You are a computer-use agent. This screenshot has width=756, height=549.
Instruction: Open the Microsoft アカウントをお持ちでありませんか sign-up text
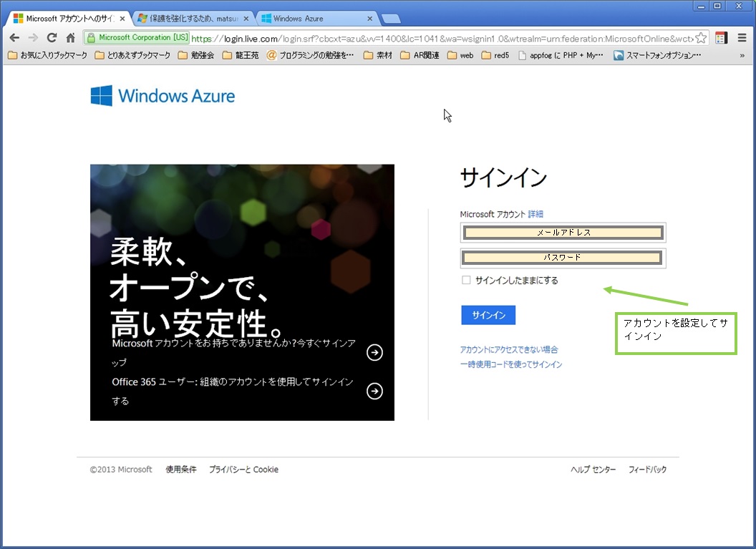[234, 352]
